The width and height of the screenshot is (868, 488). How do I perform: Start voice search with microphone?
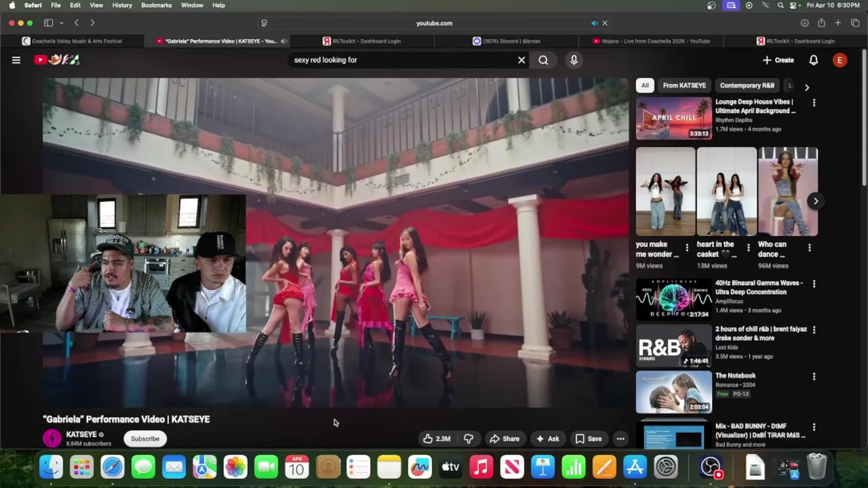point(574,60)
